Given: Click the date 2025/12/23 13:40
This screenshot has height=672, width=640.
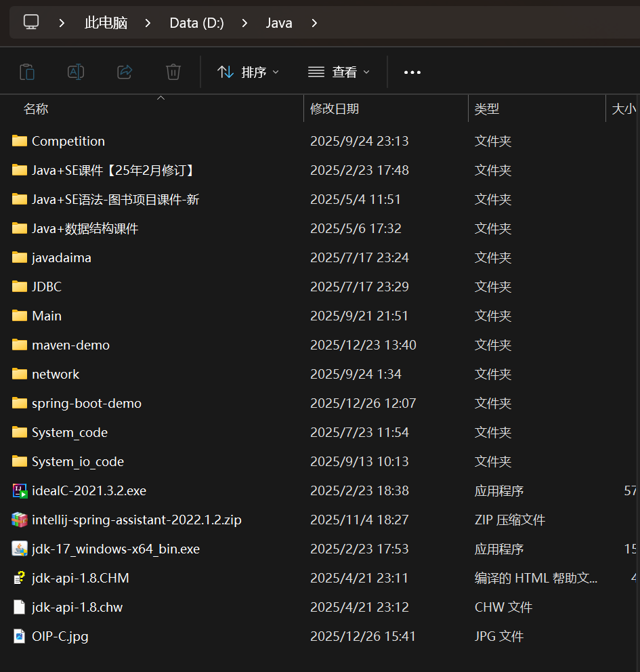Looking at the screenshot, I should click(363, 345).
